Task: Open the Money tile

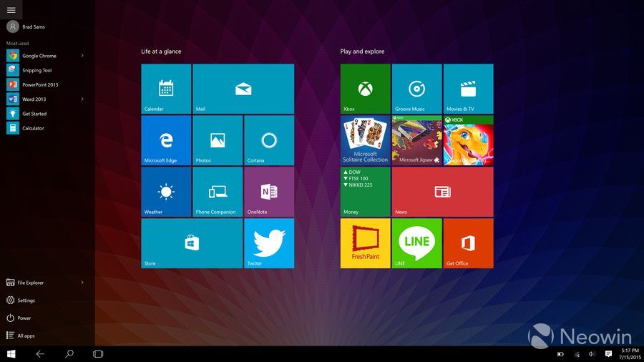Action: pos(365,192)
